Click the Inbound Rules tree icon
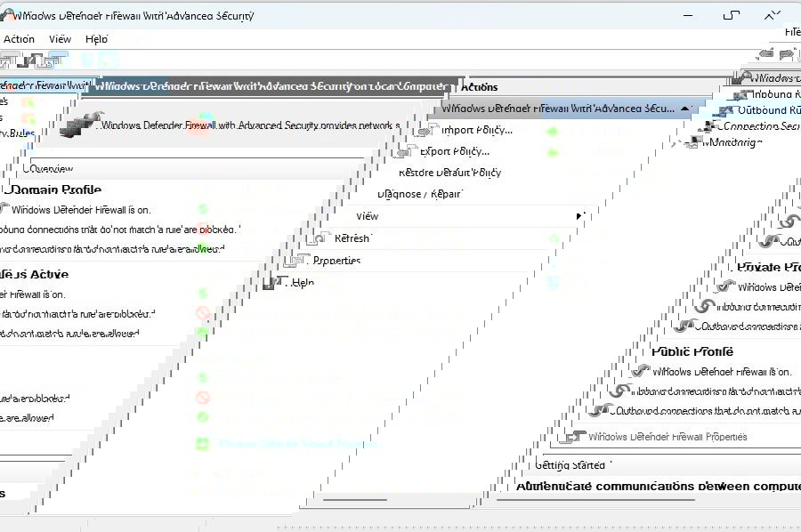The width and height of the screenshot is (801, 532). (x=743, y=94)
